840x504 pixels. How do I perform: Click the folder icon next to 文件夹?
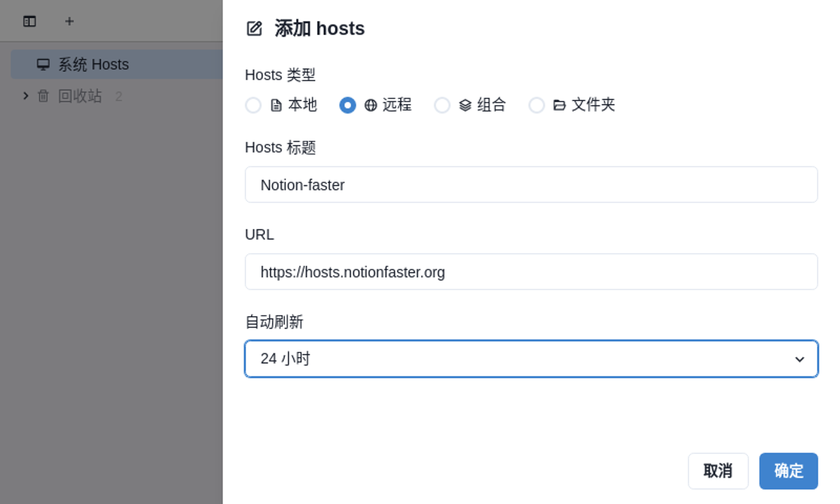559,105
